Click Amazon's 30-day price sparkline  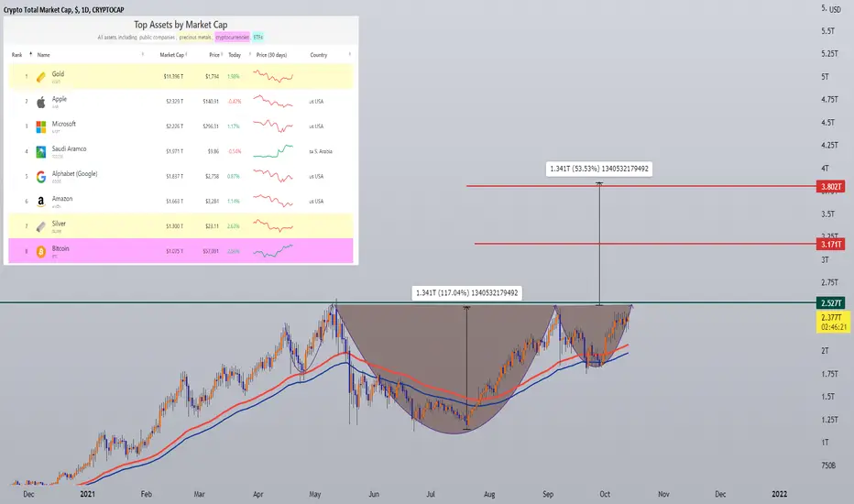pos(273,201)
